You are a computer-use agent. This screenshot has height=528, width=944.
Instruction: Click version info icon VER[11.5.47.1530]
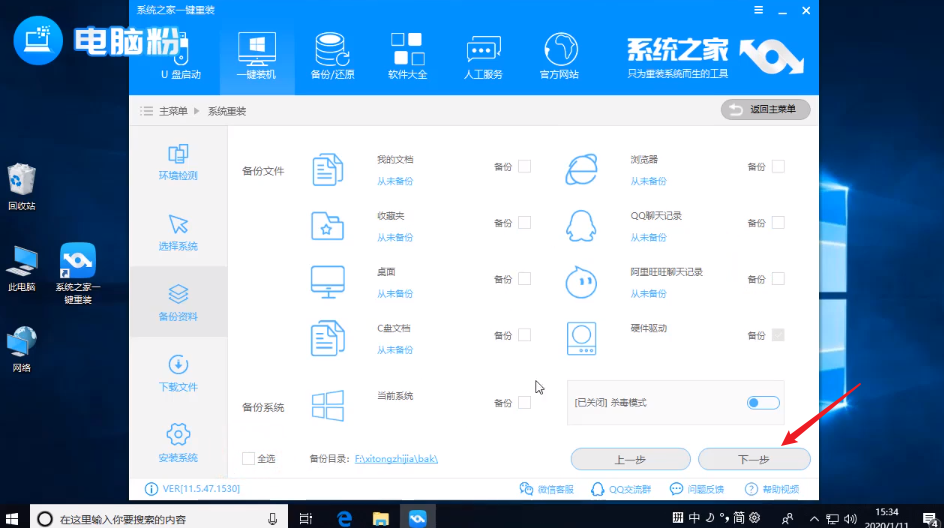[151, 489]
